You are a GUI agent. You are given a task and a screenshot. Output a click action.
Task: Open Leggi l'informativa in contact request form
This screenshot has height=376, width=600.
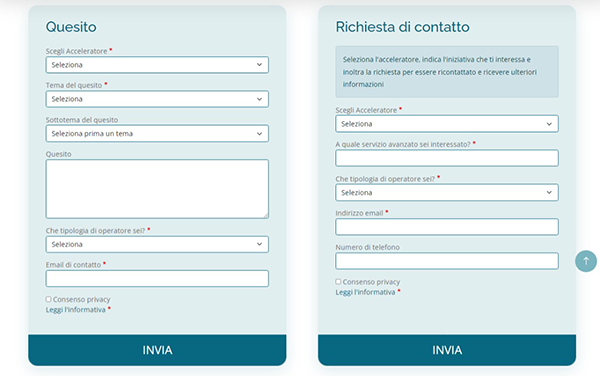pos(365,292)
